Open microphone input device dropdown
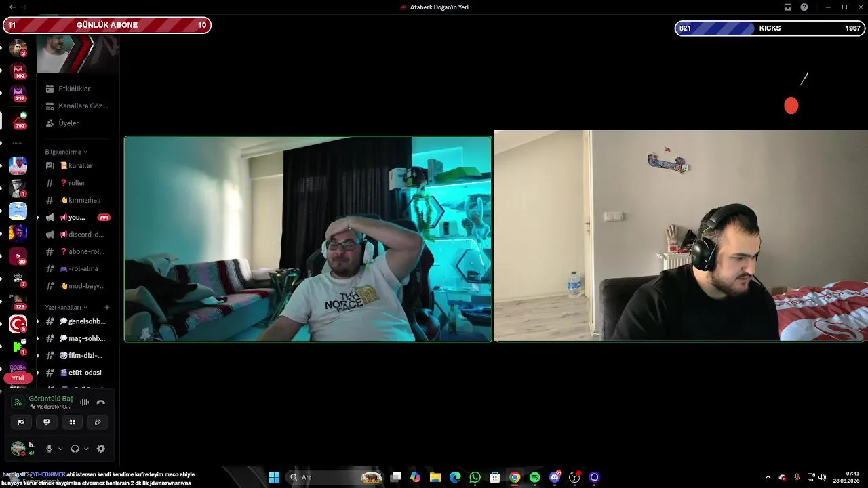 pyautogui.click(x=60, y=449)
